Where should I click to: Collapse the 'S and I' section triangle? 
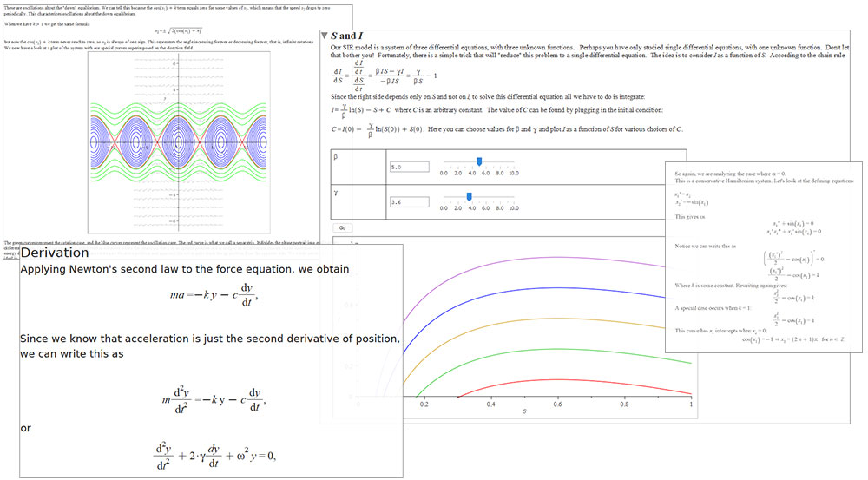coord(324,36)
